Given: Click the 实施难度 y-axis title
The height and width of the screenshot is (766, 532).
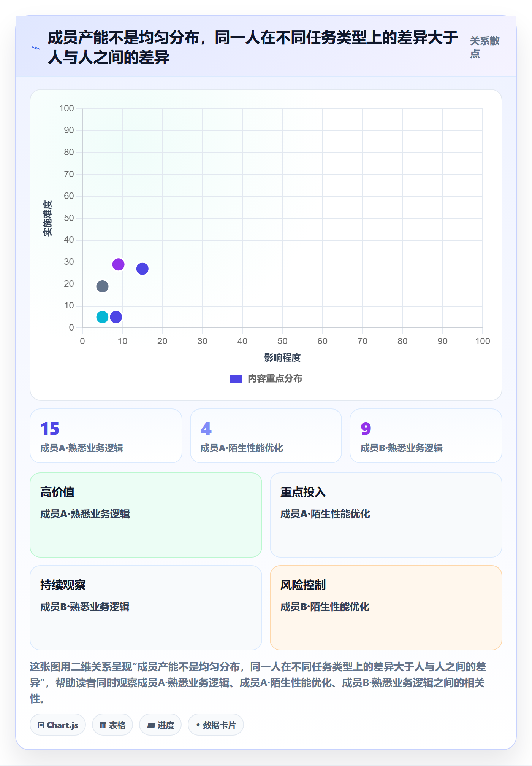Looking at the screenshot, I should point(47,218).
